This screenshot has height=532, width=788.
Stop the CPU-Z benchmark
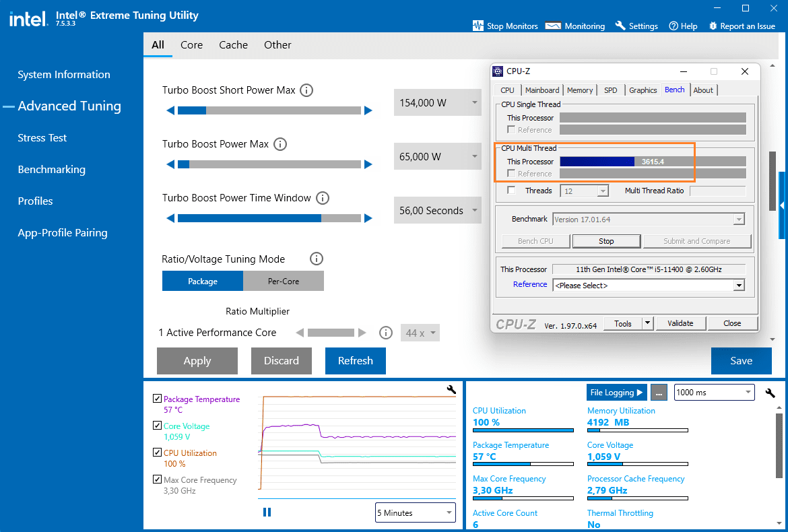tap(606, 241)
